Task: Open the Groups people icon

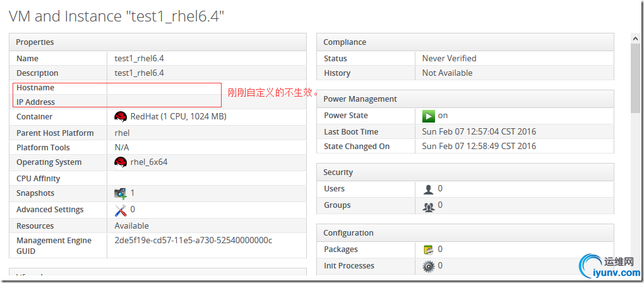Action: click(429, 205)
